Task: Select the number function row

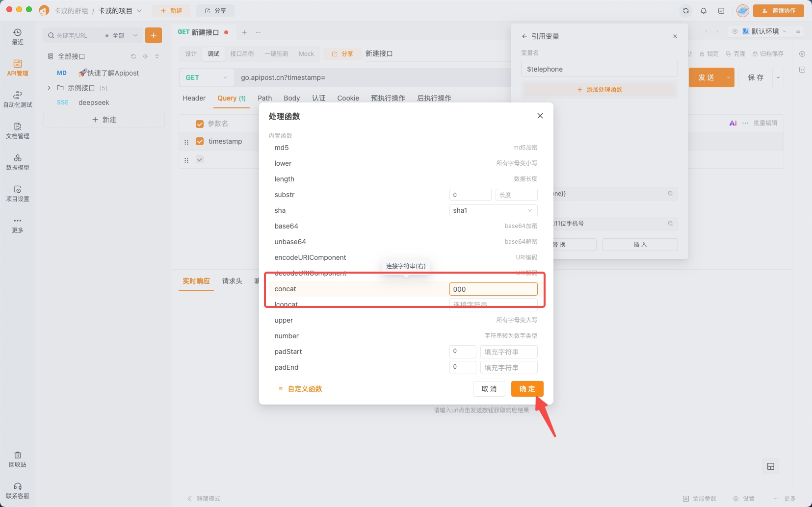Action: [406, 336]
